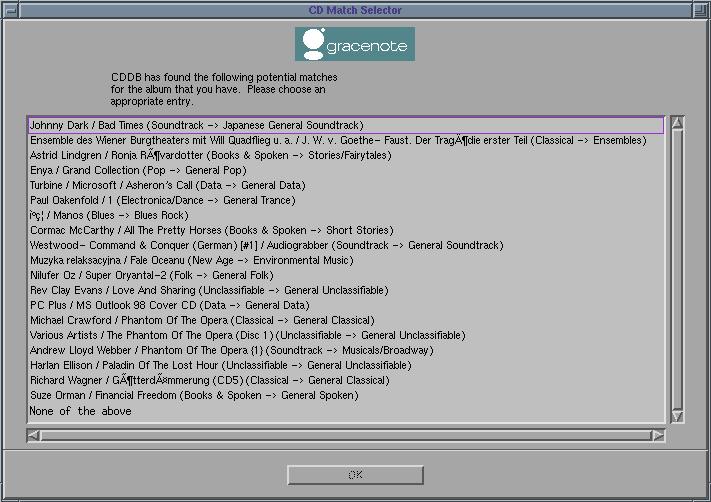
Task: Choose Various Artists / Phantom Of The Opera (Disc 1)
Action: click(346, 335)
